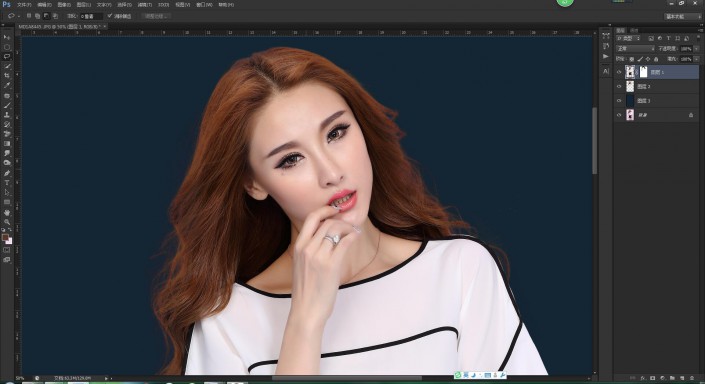This screenshot has height=384, width=705.
Task: Select the Hand tool
Action: (7, 212)
